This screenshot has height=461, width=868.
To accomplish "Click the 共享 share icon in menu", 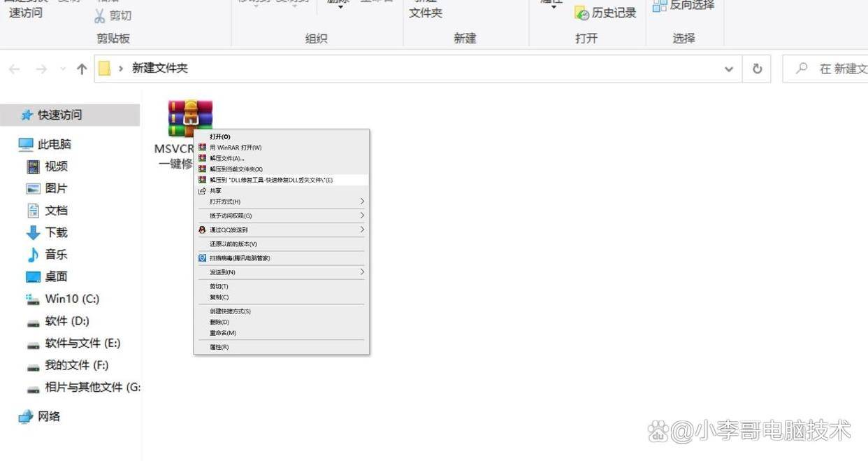I will [x=203, y=190].
